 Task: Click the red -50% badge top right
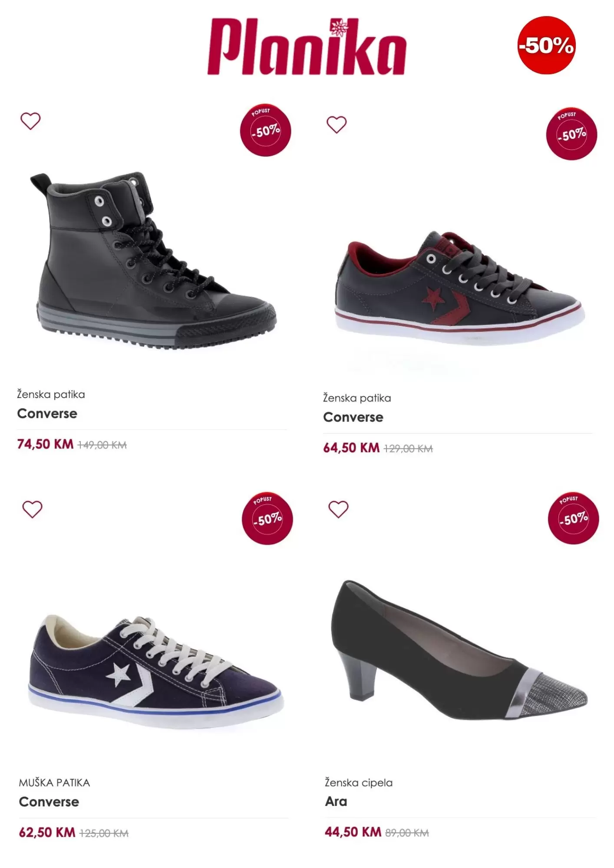[546, 44]
